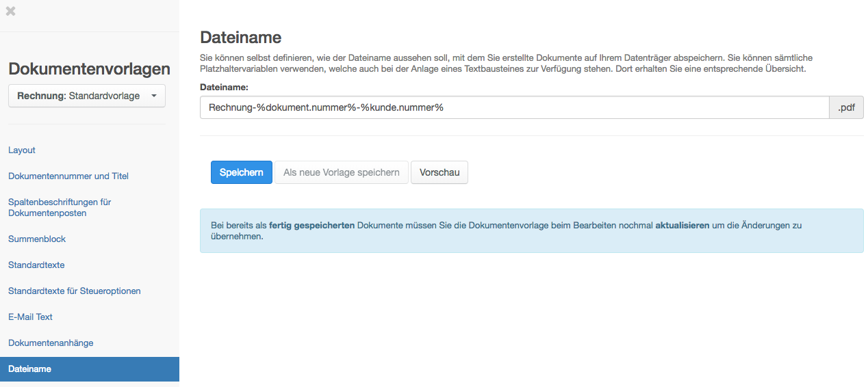Close the panel with the X icon

click(x=11, y=11)
